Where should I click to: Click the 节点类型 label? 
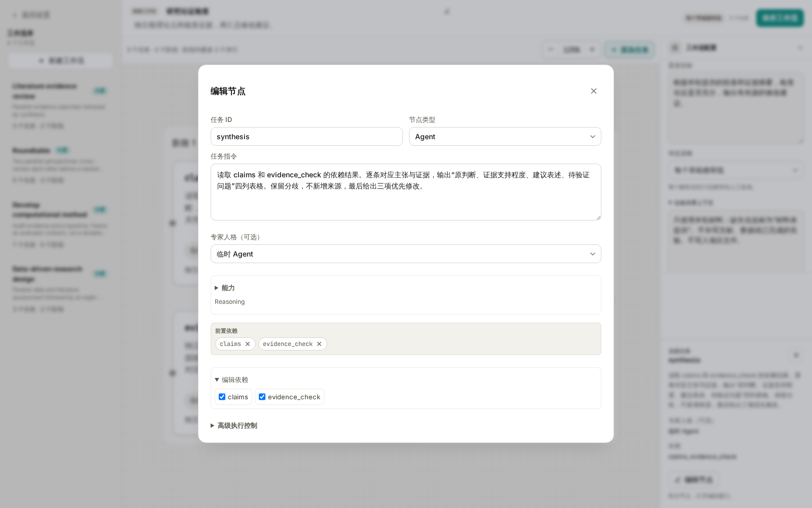coord(422,120)
